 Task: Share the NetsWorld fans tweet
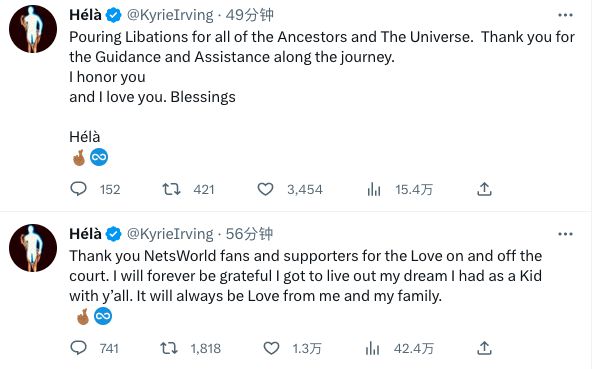click(x=484, y=348)
